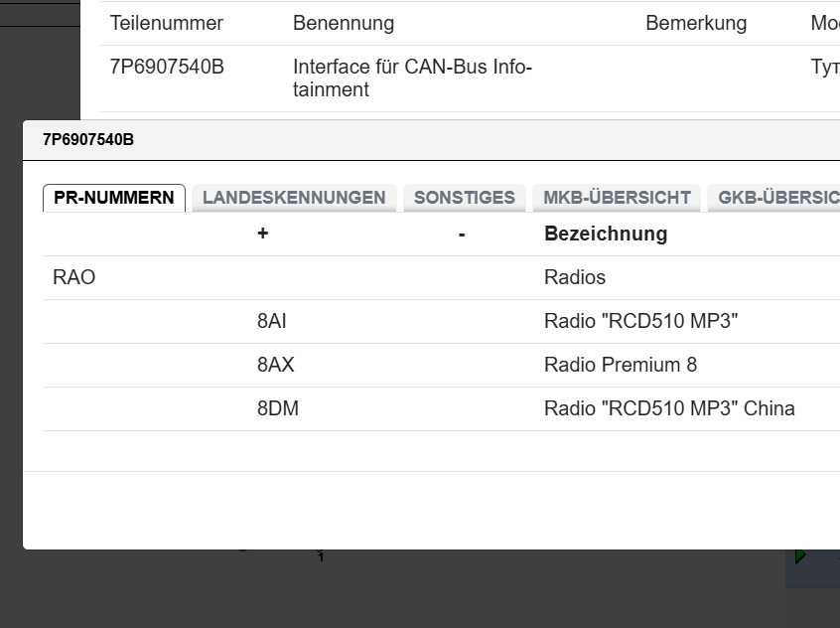Click the minus column header
The height and width of the screenshot is (628, 840).
pos(462,235)
